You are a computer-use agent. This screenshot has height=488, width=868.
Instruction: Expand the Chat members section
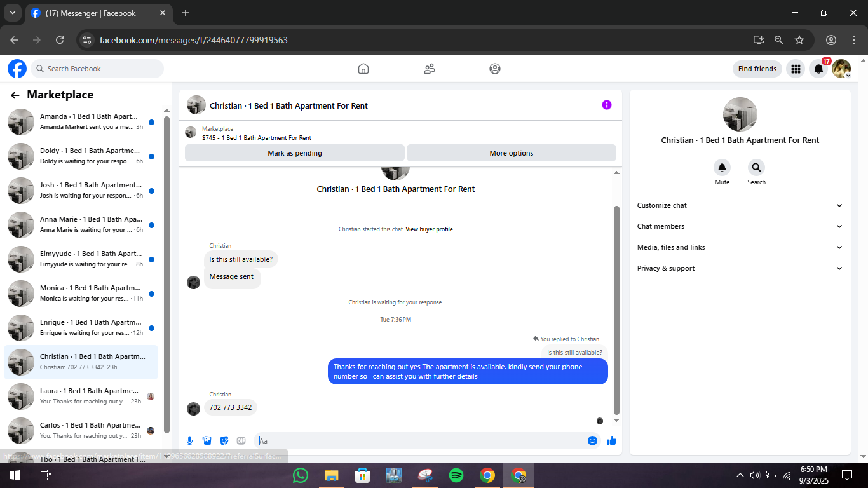740,226
